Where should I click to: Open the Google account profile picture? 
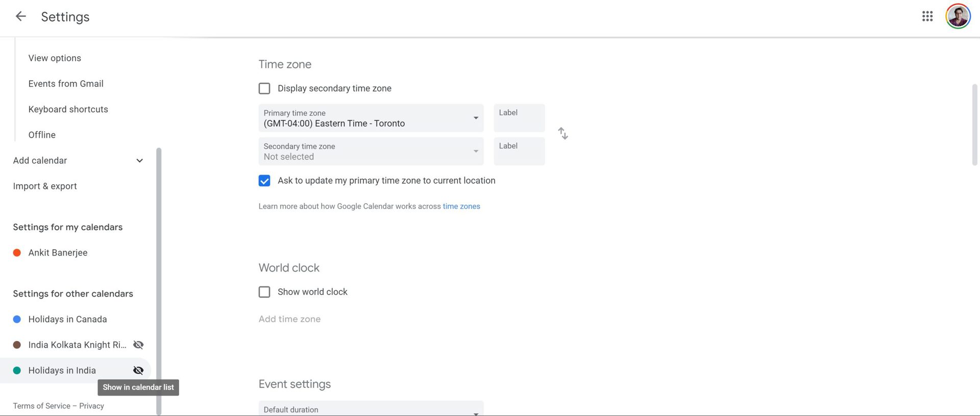tap(958, 16)
